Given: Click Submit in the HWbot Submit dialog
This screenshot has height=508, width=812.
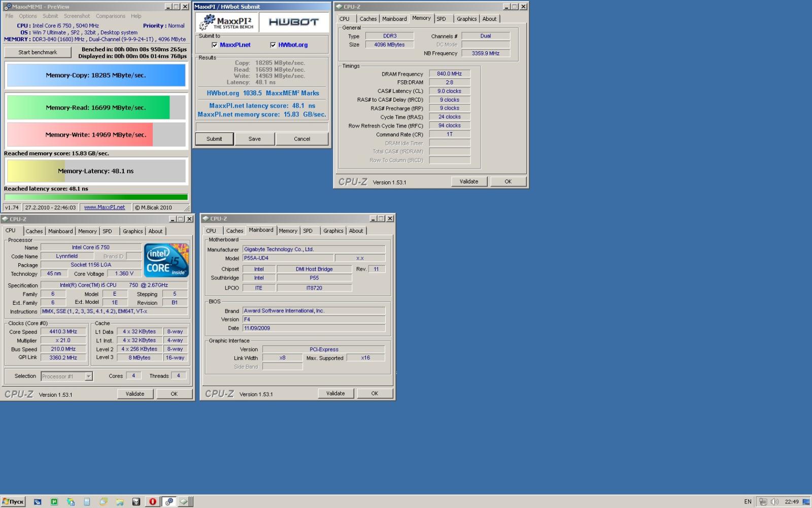Looking at the screenshot, I should click(214, 139).
